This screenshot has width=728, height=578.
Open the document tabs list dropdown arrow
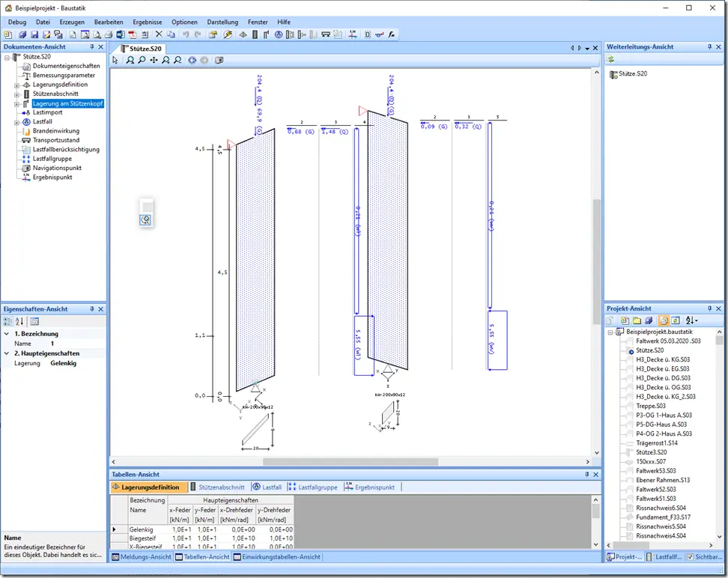[x=587, y=48]
